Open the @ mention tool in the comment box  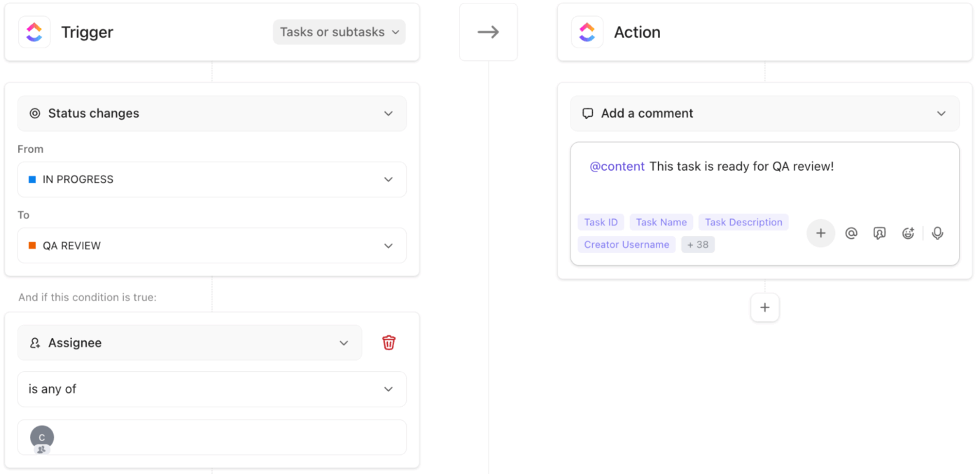point(851,232)
